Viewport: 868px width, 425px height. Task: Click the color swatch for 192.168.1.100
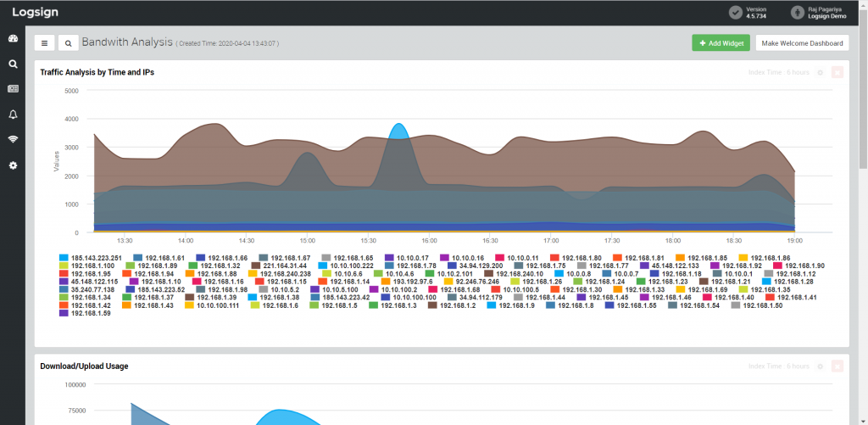(x=64, y=266)
